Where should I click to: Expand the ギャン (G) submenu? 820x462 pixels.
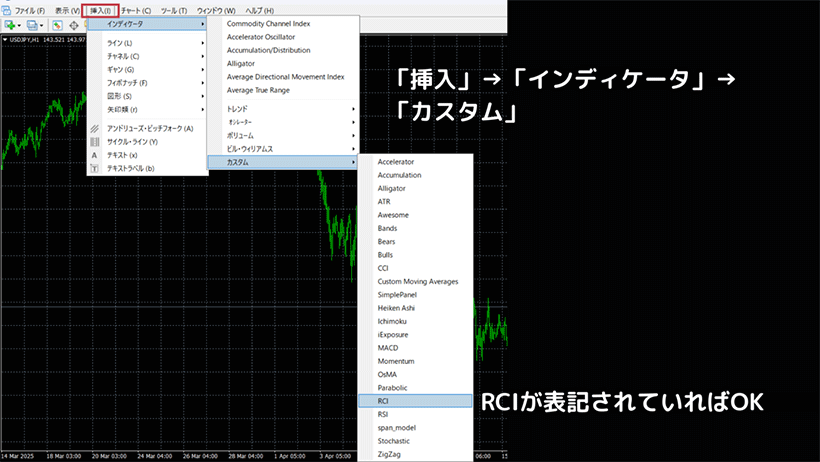[147, 70]
